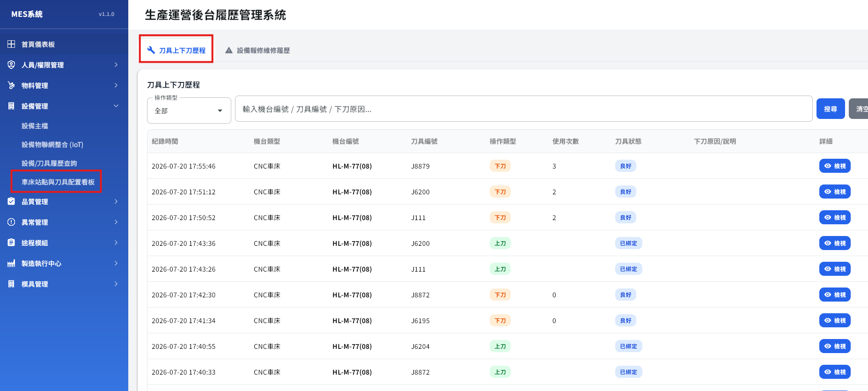Click the 刀具編號 column header

click(x=424, y=141)
